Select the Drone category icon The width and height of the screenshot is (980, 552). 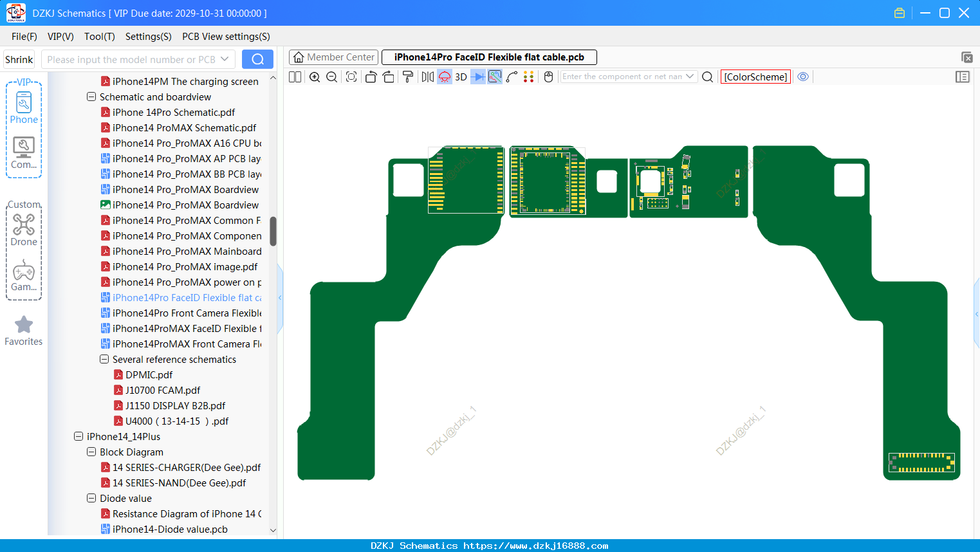point(24,230)
